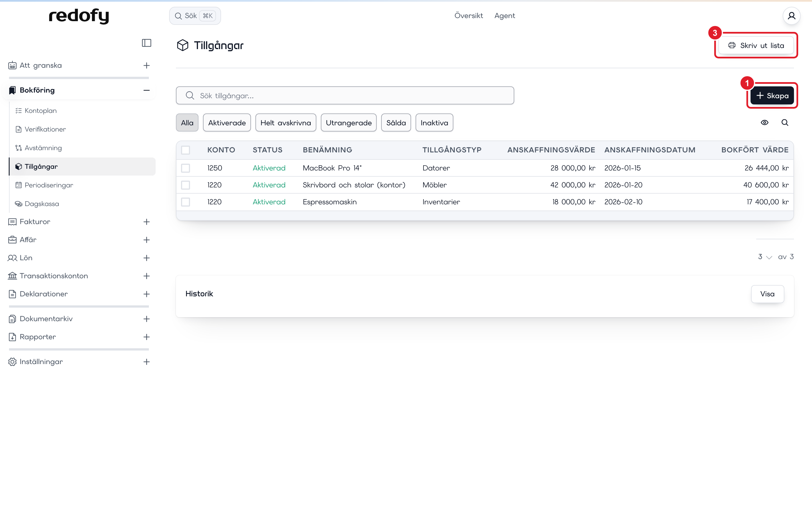The width and height of the screenshot is (812, 508).
Task: Expand the Att granska section
Action: point(147,65)
